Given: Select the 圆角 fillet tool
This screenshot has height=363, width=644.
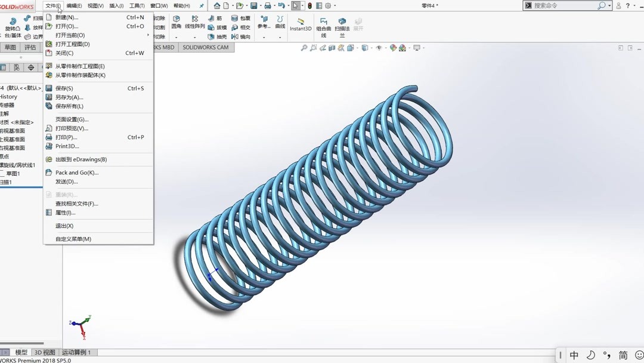Looking at the screenshot, I should pyautogui.click(x=177, y=21).
